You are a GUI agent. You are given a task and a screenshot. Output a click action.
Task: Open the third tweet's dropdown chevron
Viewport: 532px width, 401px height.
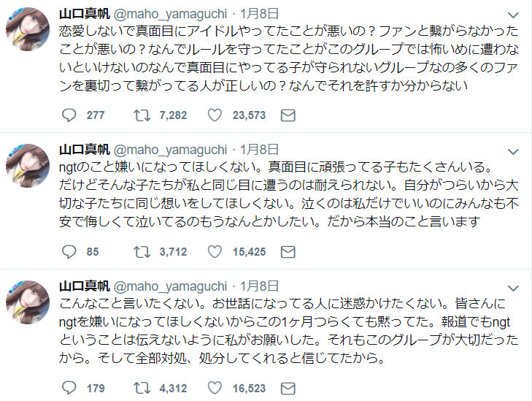(514, 286)
